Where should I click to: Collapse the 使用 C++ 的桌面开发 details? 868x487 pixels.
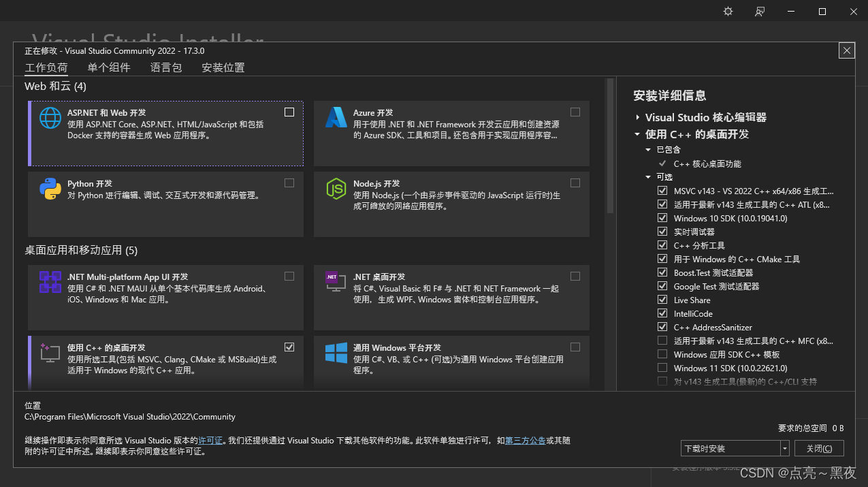pos(637,134)
